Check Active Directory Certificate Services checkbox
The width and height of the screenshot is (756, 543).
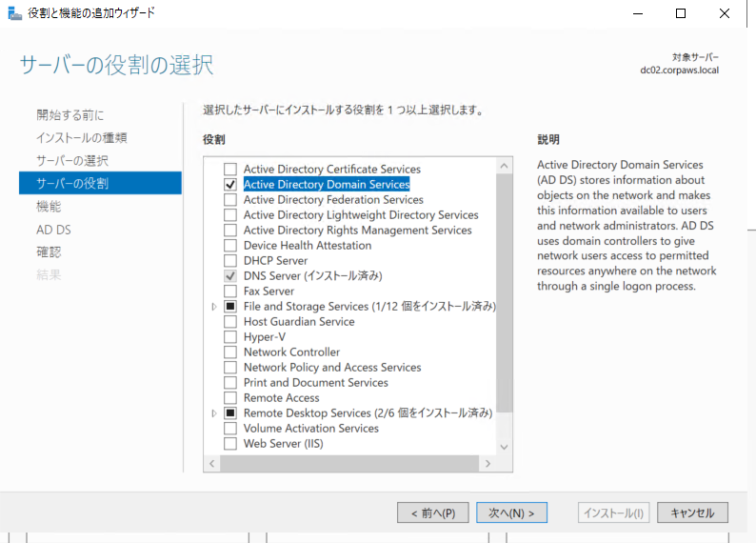[x=230, y=169]
